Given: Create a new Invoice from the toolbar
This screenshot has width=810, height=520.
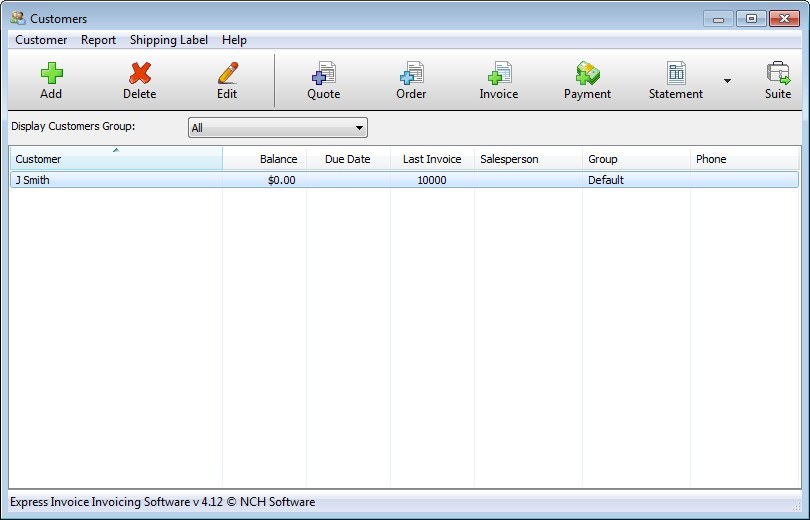Looking at the screenshot, I should coord(499,80).
